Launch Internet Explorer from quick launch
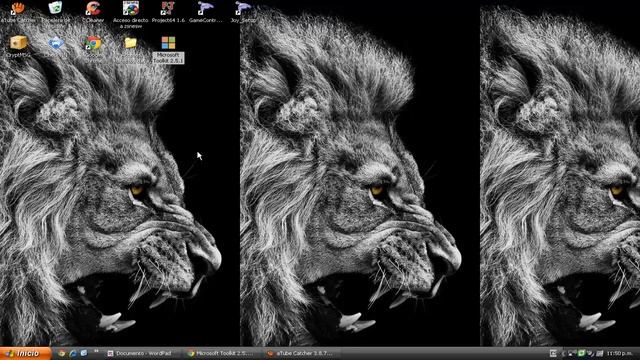Screen dimensions: 640x360 click(73, 353)
